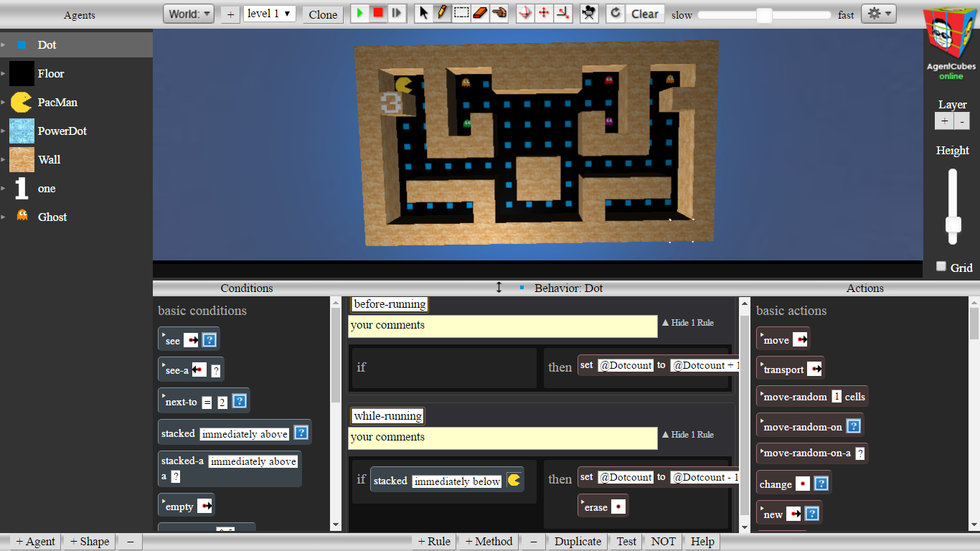The width and height of the screenshot is (980, 551).
Task: Select the Ghost agent
Action: [76, 217]
